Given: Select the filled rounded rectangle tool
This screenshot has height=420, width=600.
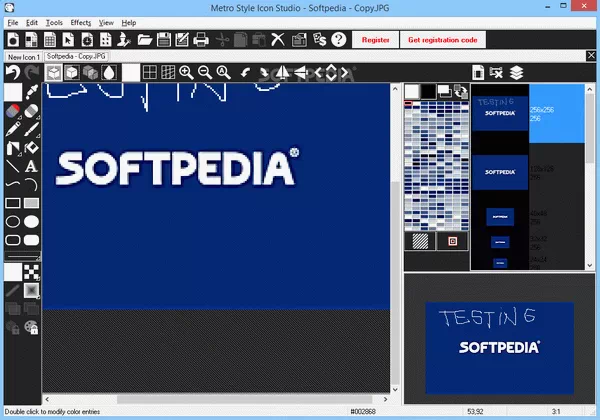Looking at the screenshot, I should (x=31, y=240).
